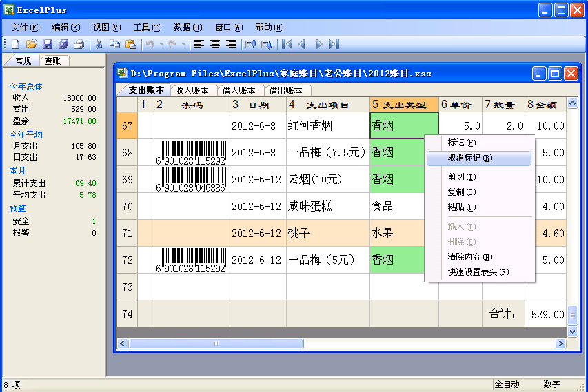Click the Open folder toolbar icon
The height and width of the screenshot is (392, 588).
tap(31, 44)
